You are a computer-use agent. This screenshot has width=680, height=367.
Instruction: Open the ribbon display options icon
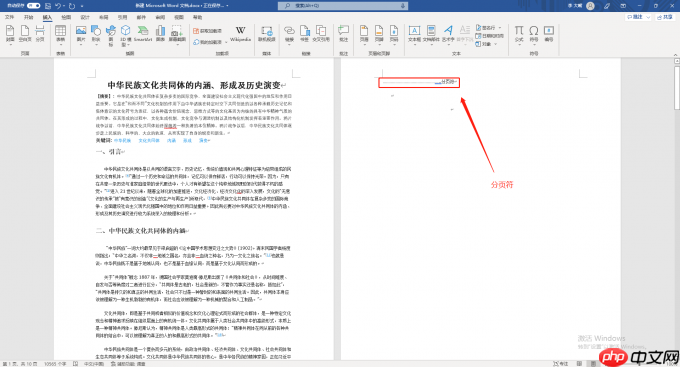[623, 6]
